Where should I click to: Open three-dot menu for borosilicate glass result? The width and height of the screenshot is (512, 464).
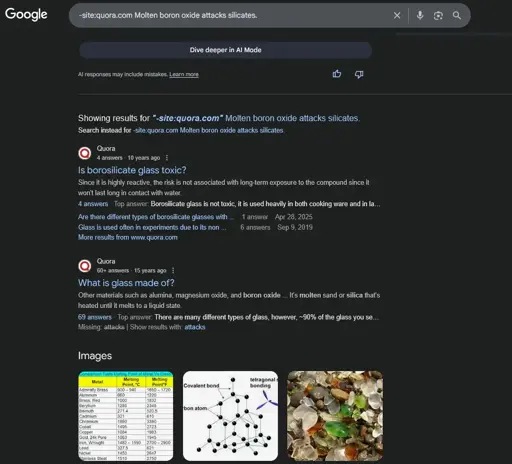pos(167,158)
